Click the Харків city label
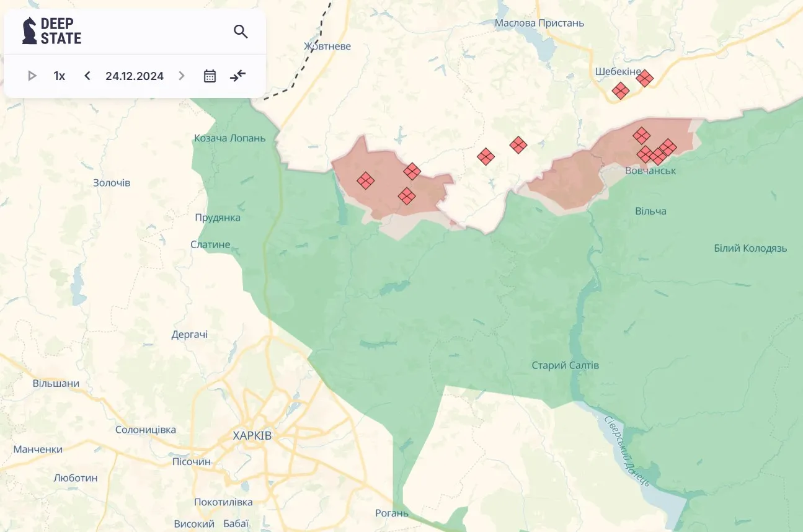 (x=252, y=435)
